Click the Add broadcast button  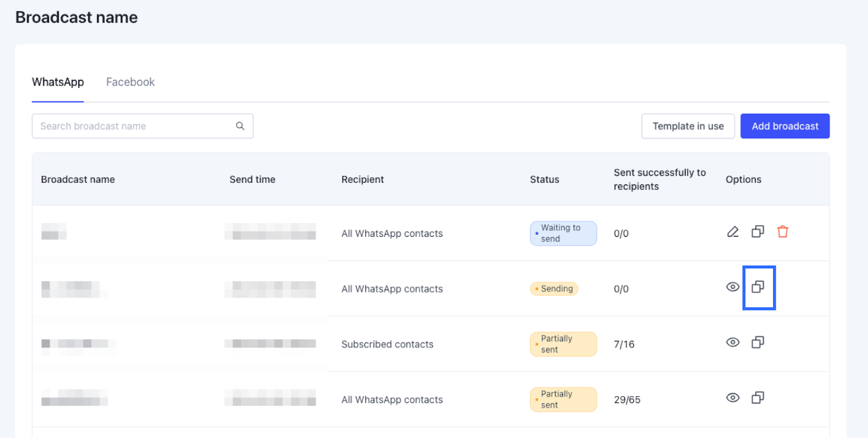click(x=784, y=126)
